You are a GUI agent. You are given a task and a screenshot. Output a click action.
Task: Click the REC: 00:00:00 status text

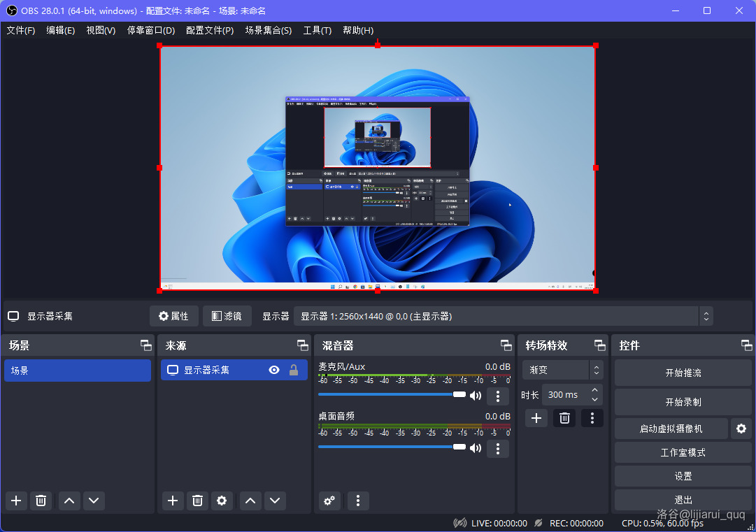[x=577, y=524]
